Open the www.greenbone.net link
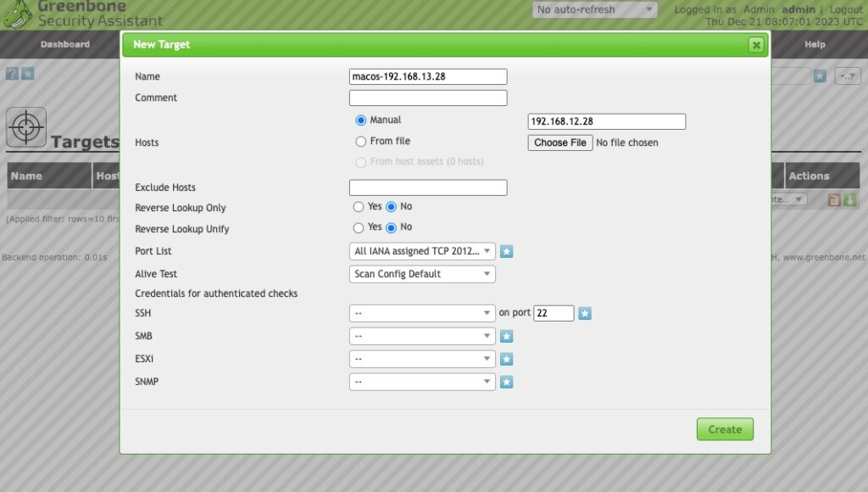 824,257
